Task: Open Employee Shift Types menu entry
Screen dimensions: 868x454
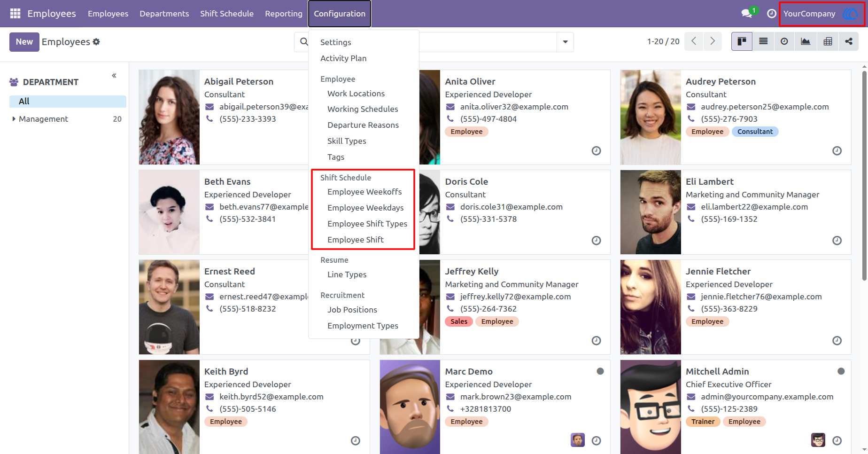Action: [367, 224]
